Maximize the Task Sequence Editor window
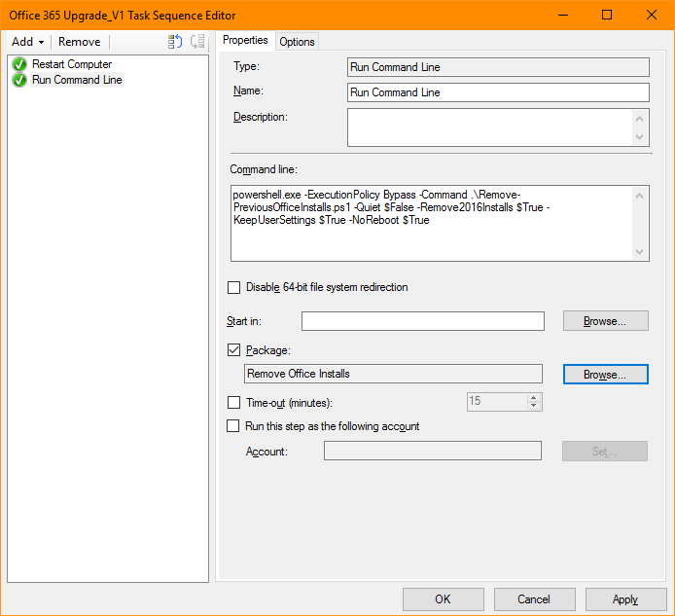The width and height of the screenshot is (675, 616). [x=607, y=15]
